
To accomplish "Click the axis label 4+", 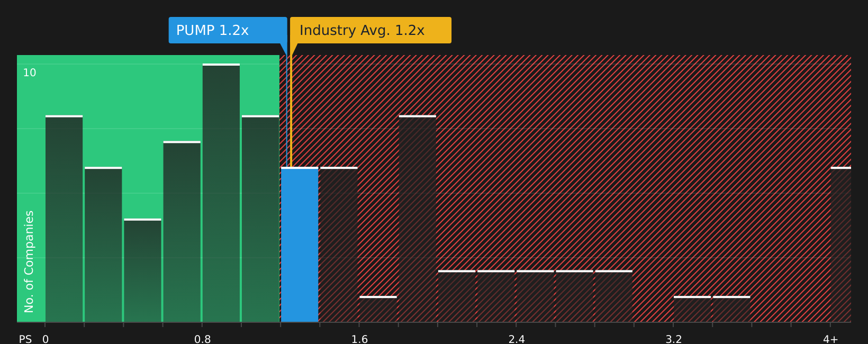I will pos(830,339).
